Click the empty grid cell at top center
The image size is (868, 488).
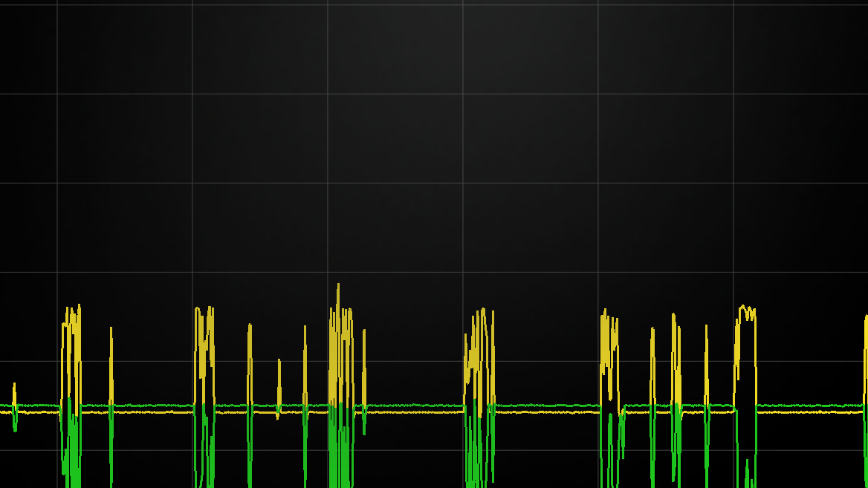coord(395,49)
